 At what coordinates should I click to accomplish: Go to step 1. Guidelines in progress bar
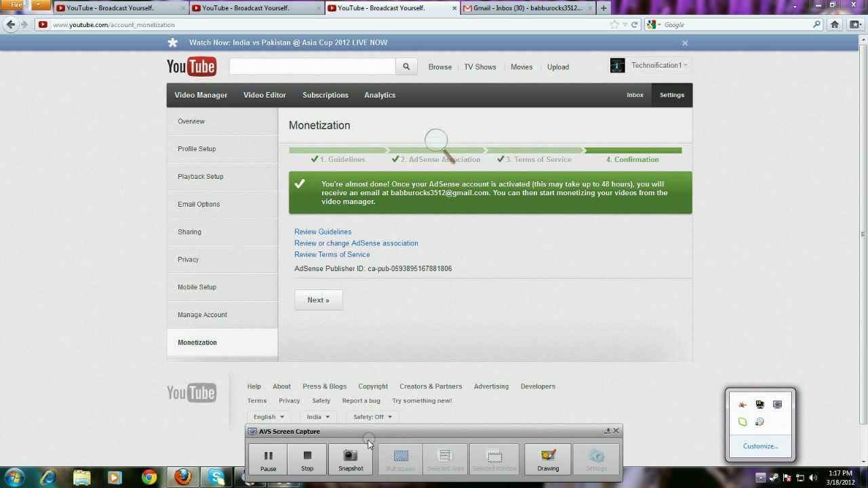coord(338,159)
